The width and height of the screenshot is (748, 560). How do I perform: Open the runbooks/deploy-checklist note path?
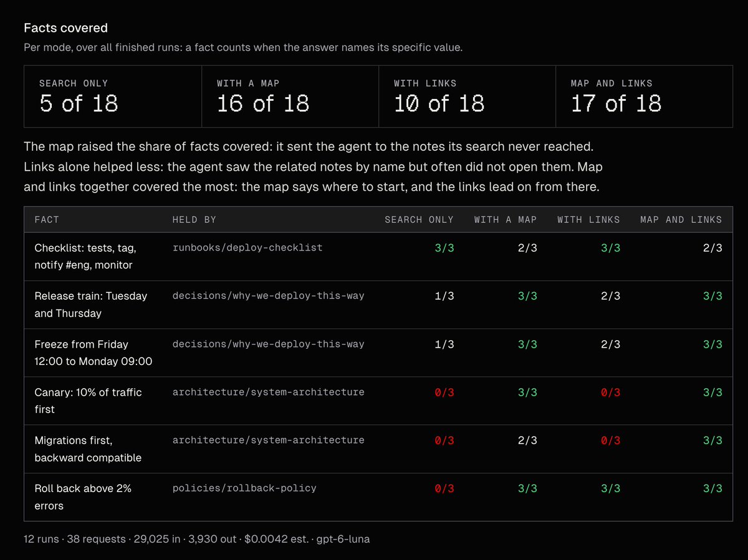tap(247, 248)
